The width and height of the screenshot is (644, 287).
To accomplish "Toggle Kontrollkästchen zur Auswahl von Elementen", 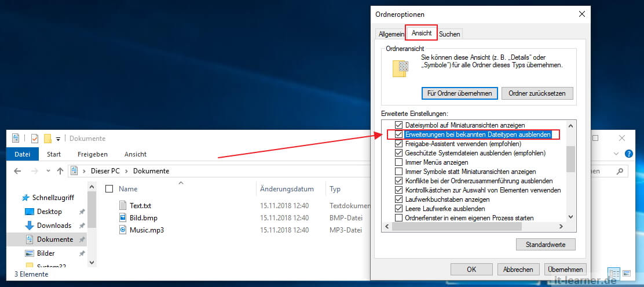I will [398, 190].
